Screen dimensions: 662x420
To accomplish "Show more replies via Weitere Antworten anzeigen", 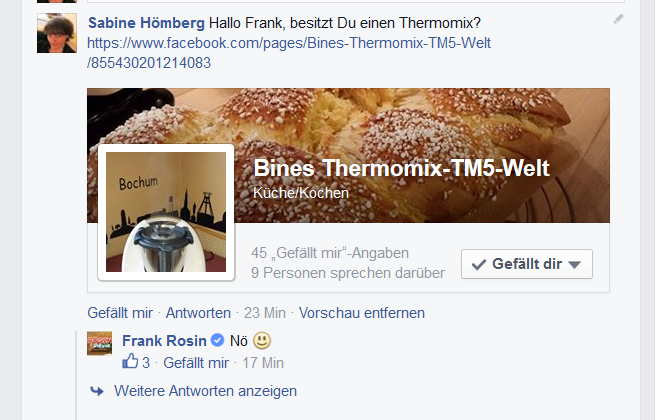I will pyautogui.click(x=205, y=391).
